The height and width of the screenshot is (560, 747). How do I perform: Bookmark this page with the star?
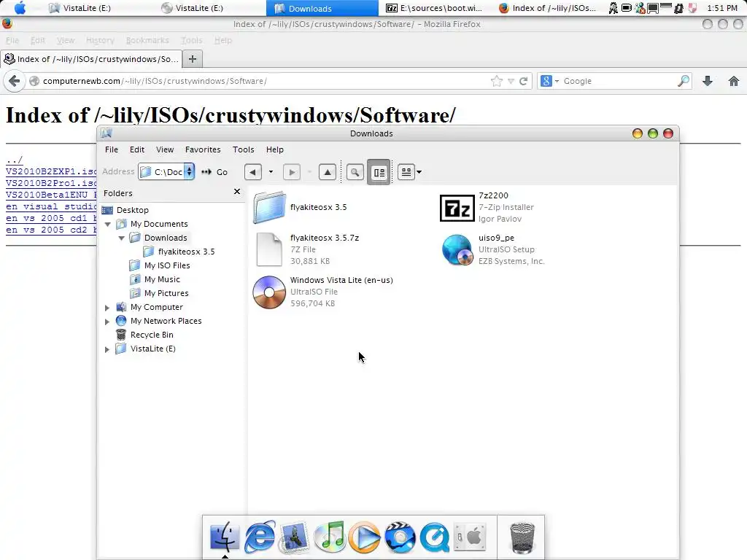click(496, 81)
